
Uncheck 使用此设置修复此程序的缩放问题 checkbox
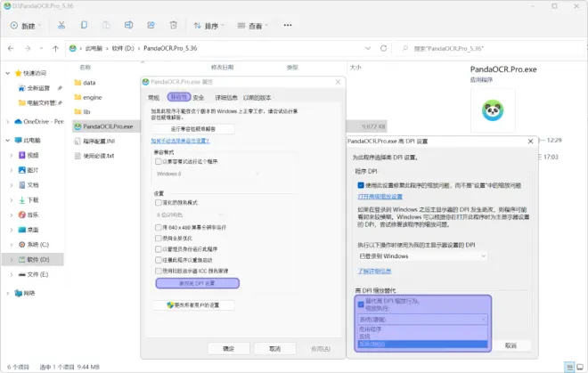point(361,185)
